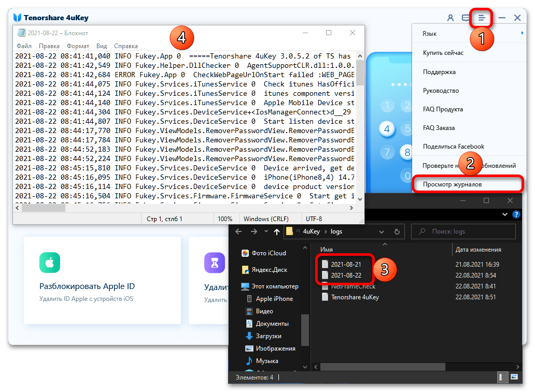
Task: Switch Explorer to details view icon
Action: point(502,377)
